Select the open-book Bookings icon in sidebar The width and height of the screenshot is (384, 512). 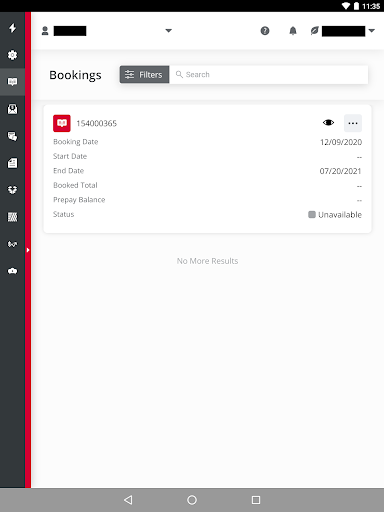tap(12, 82)
